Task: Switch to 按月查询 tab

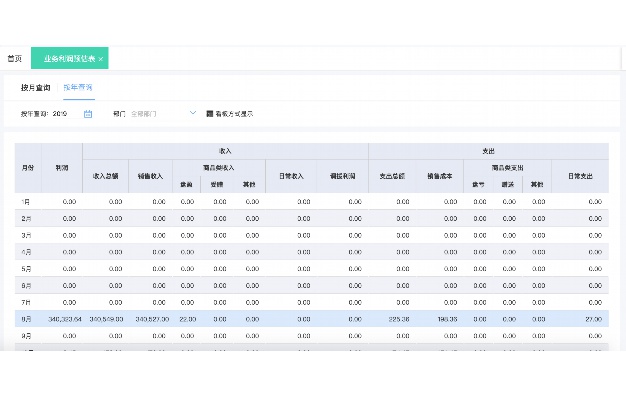Action: point(36,87)
